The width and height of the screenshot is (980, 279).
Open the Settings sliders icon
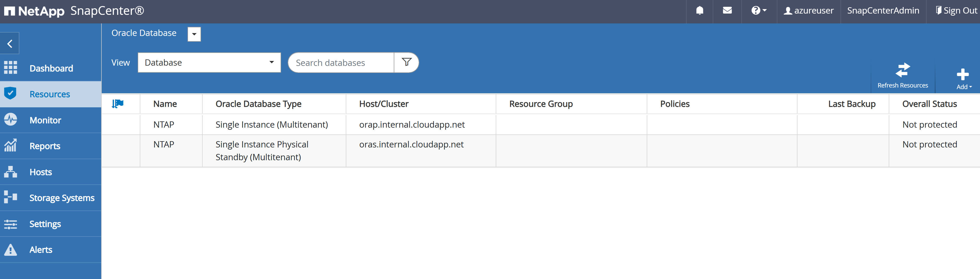pos(11,224)
